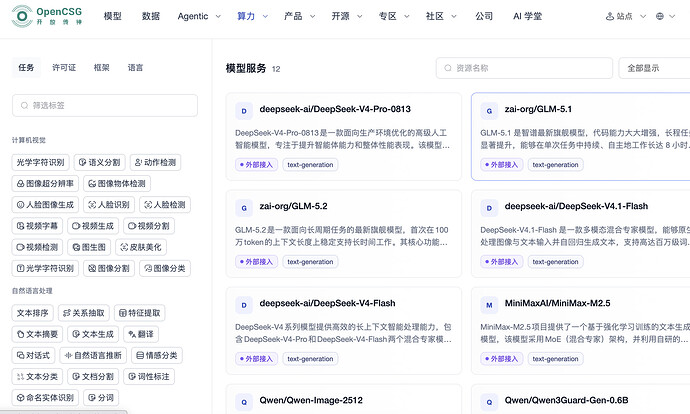Image resolution: width=690 pixels, height=414 pixels.
Task: Click the search icon in tag filter box
Action: pos(25,106)
